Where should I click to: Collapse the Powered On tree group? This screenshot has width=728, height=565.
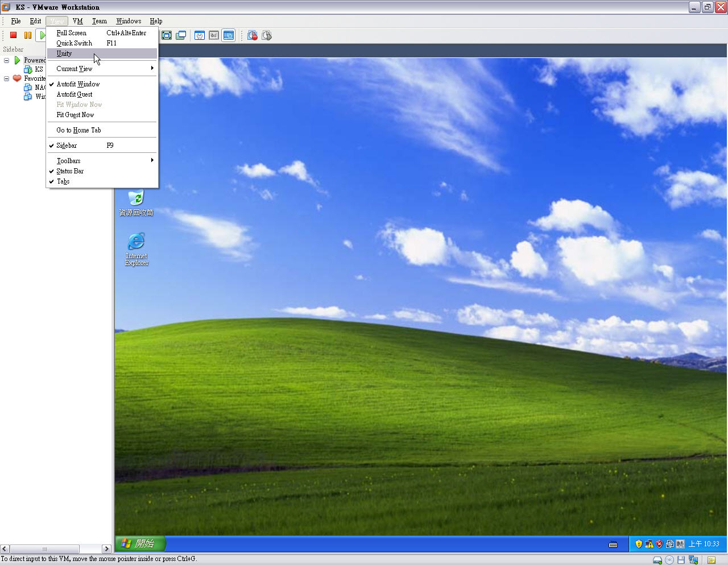click(6, 60)
